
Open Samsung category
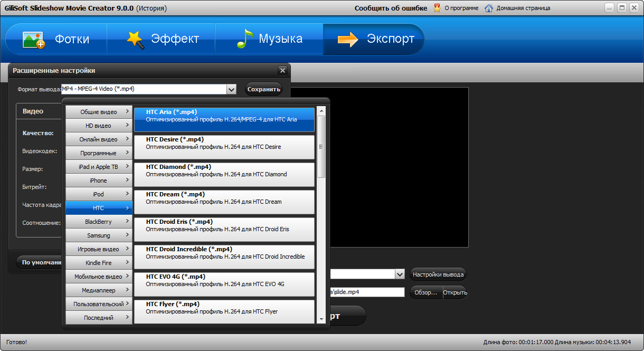pyautogui.click(x=99, y=235)
